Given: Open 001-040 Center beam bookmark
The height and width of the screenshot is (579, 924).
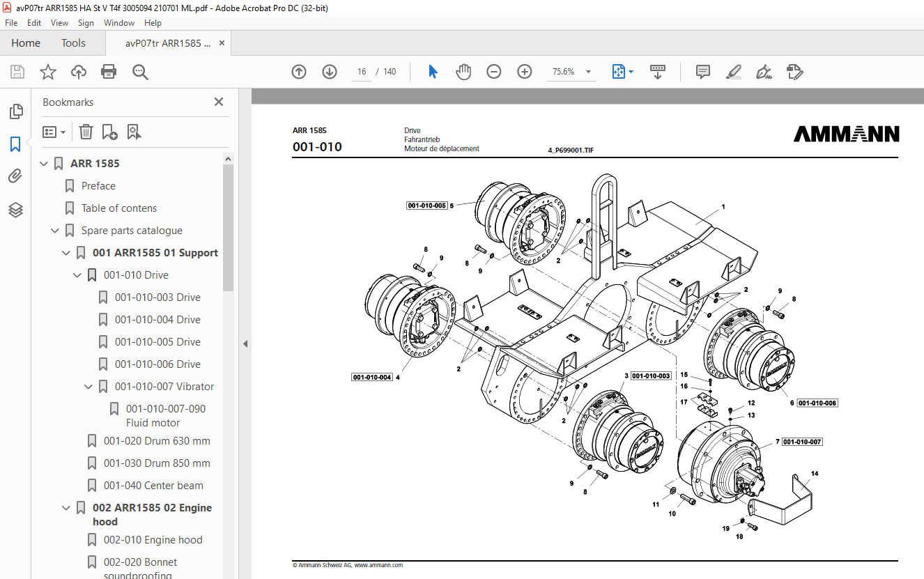Looking at the screenshot, I should [153, 486].
